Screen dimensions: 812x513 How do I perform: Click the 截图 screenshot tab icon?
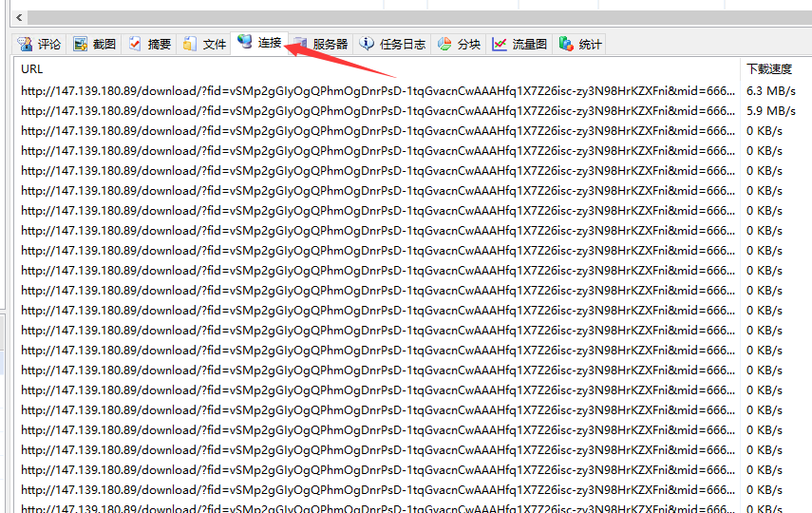point(80,45)
